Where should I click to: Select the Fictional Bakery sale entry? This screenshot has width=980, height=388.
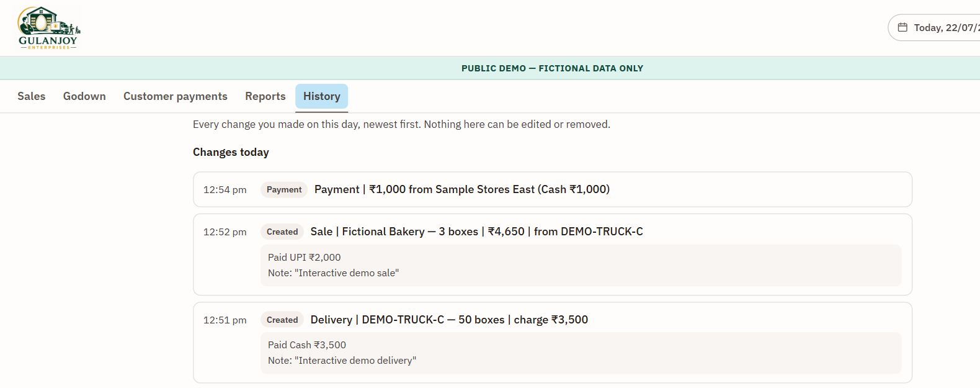click(553, 255)
